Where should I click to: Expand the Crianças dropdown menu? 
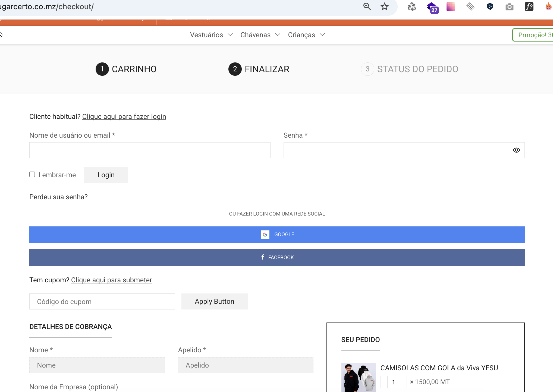click(306, 35)
